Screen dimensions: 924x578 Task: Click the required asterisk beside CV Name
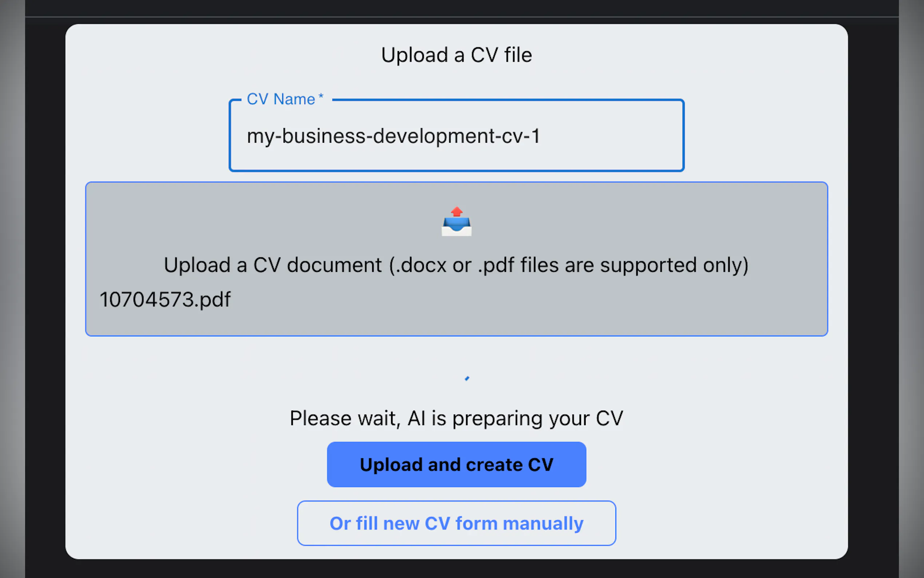(x=321, y=96)
